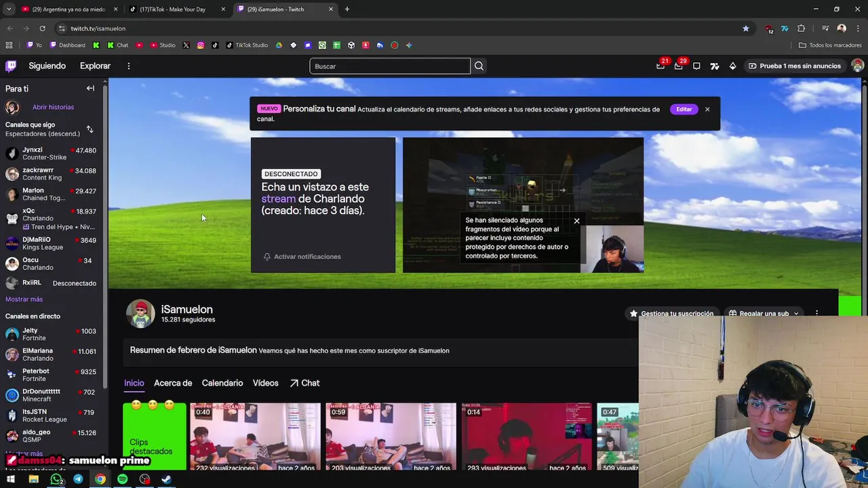This screenshot has height=488, width=868.
Task: Open channel options three-dot menu beside Regalar una sub
Action: tap(816, 313)
